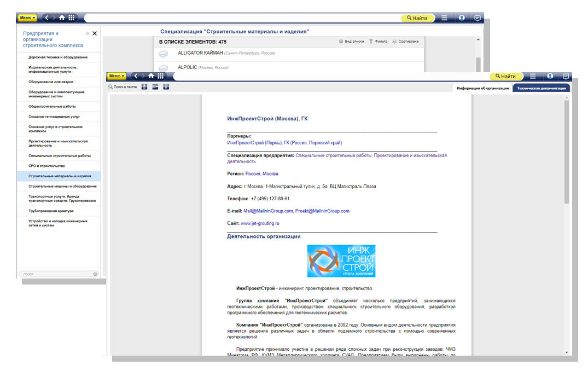588x377 pixels.
Task: Open the ALPOLIC entry icon
Action: [x=163, y=68]
